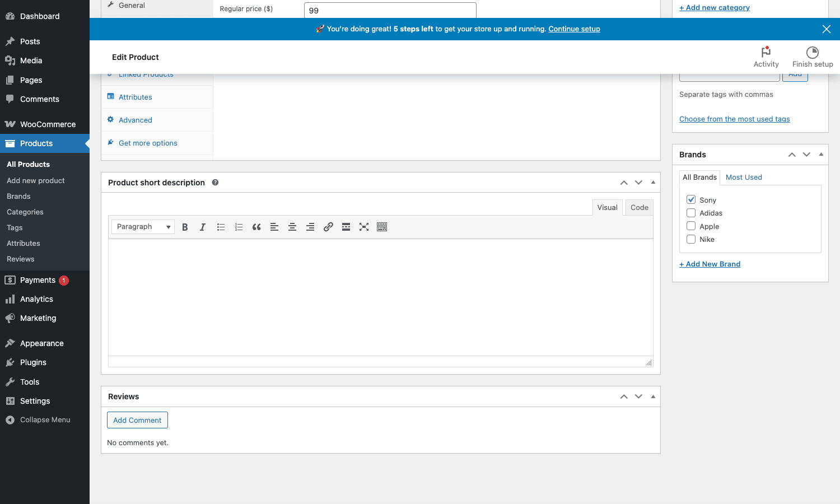
Task: Click the Add Comment button
Action: (137, 420)
